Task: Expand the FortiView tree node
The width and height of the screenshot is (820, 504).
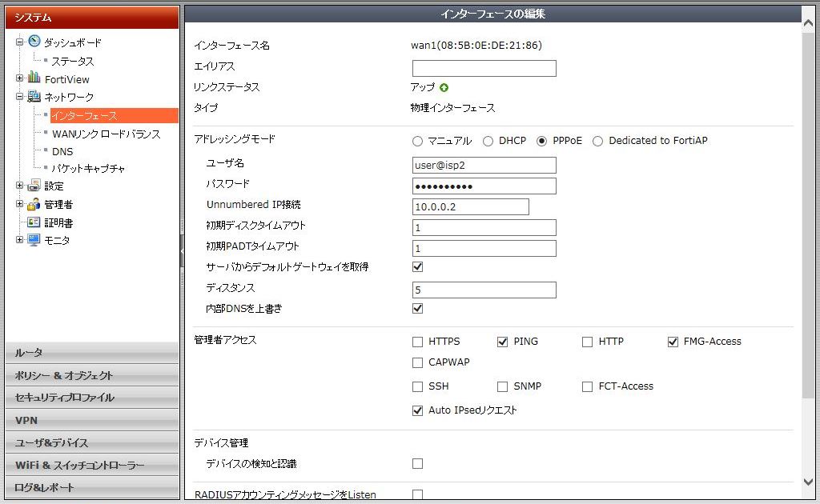Action: pyautogui.click(x=20, y=78)
